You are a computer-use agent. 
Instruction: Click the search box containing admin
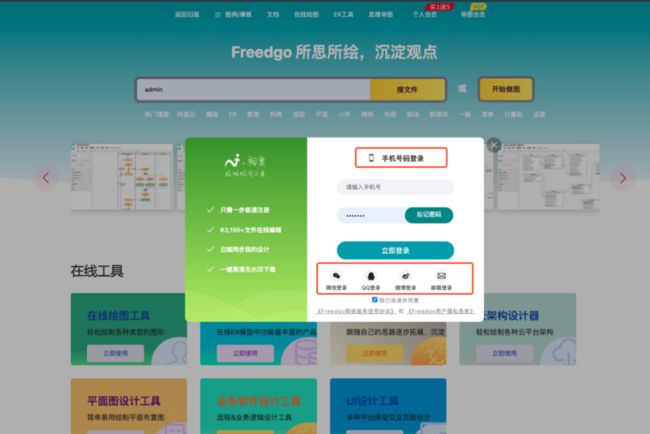[253, 89]
